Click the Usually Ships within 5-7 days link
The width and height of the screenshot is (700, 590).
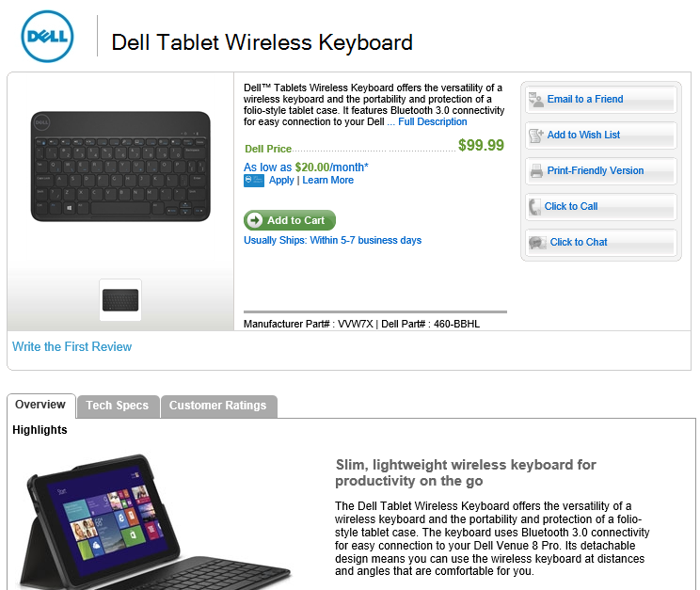click(332, 240)
